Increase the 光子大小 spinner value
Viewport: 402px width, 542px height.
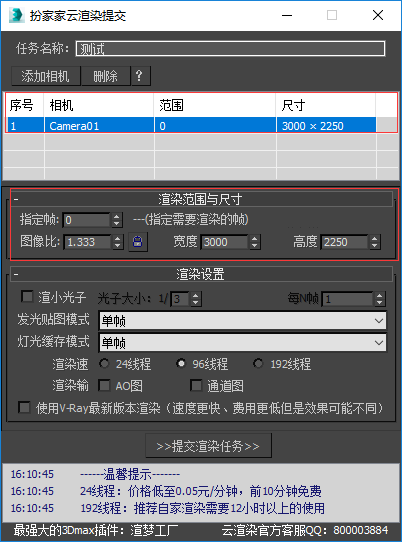(x=195, y=296)
